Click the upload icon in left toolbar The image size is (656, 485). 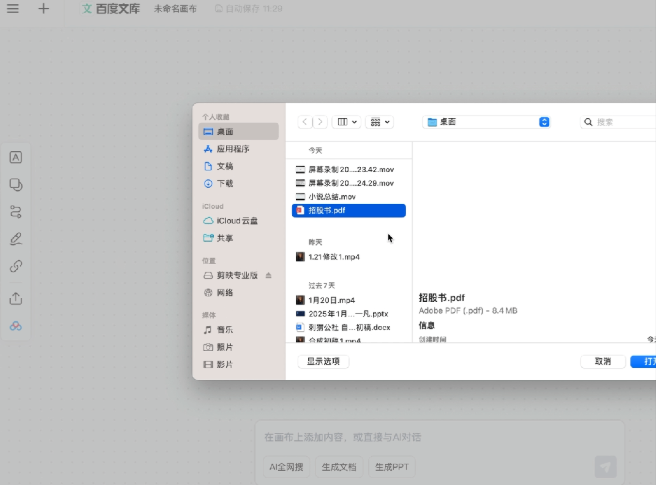coord(16,298)
